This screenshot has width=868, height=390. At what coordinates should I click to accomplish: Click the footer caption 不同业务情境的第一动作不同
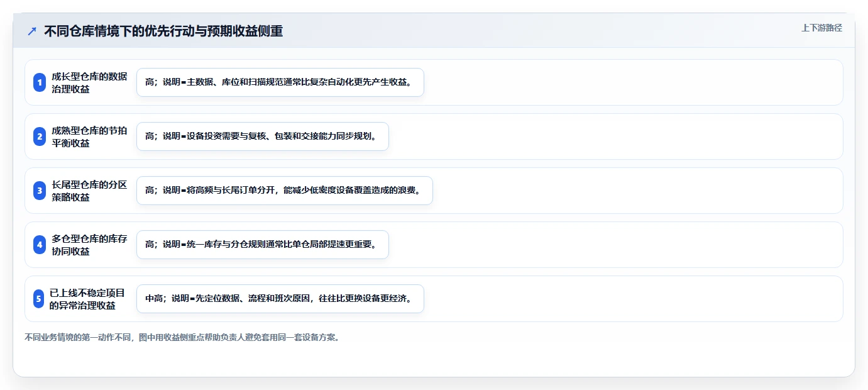tap(182, 337)
